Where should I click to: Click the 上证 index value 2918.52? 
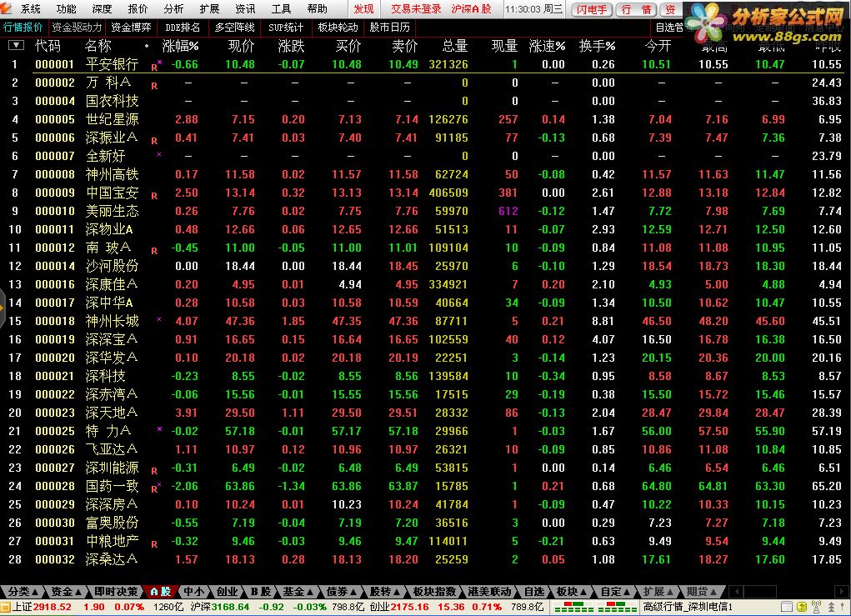pos(53,607)
